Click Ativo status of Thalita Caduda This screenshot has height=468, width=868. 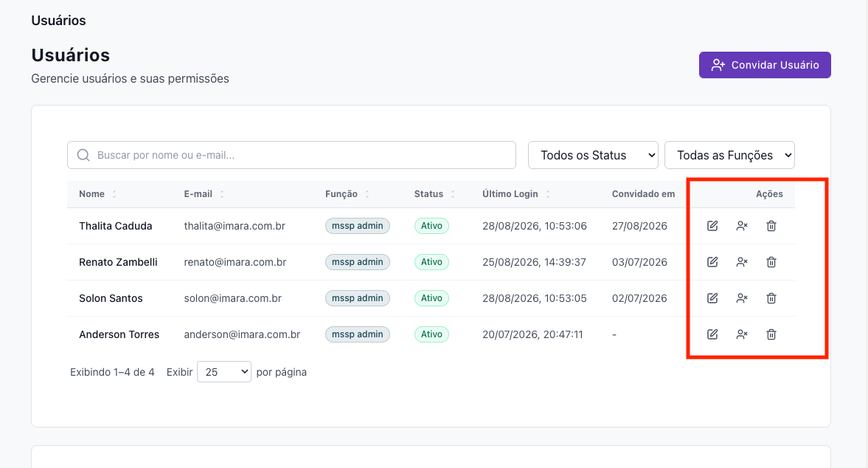click(x=431, y=226)
